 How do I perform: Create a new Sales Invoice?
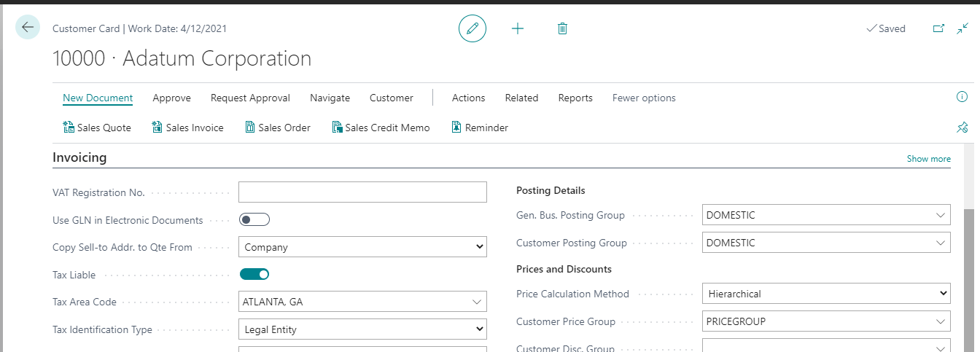pyautogui.click(x=187, y=128)
